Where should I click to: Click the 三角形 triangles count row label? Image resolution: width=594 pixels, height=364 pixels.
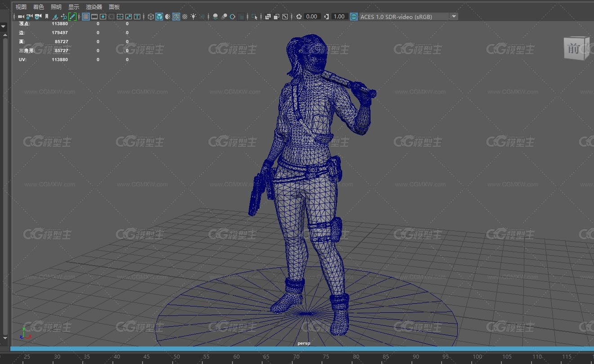(x=27, y=50)
